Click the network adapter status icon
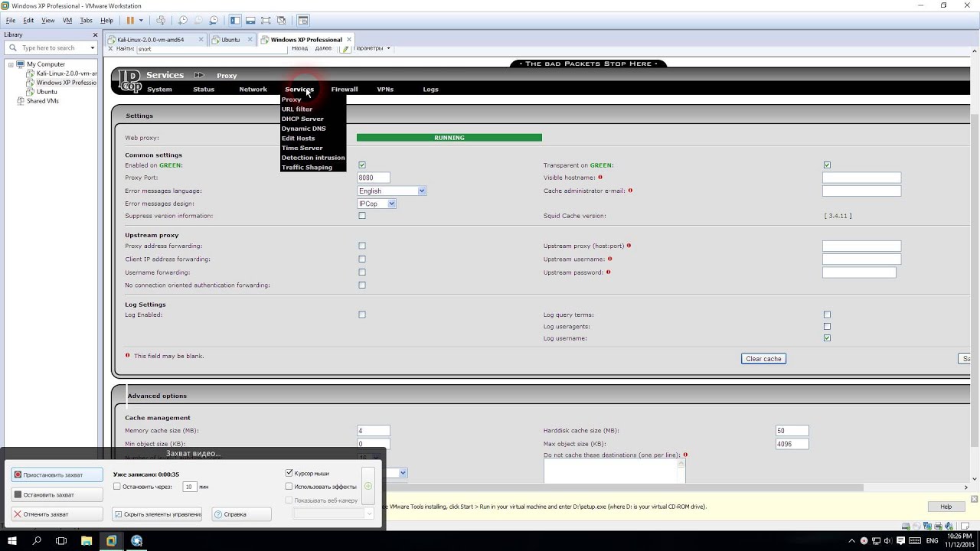 927,526
